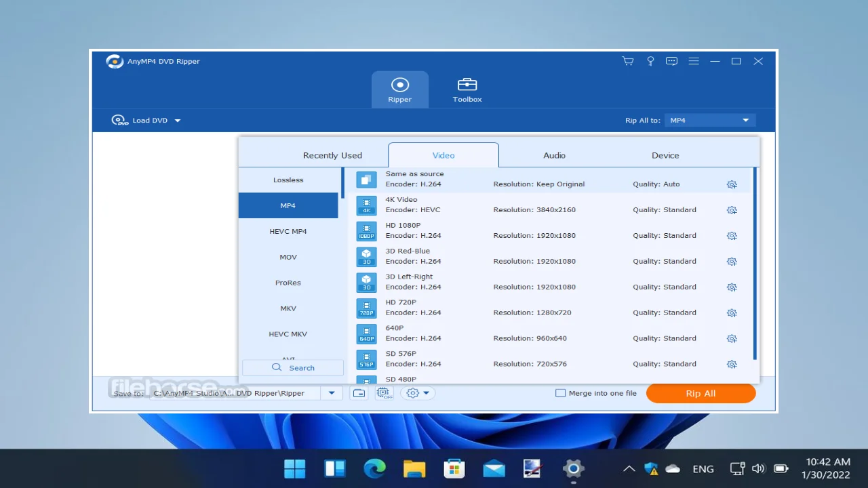Select the 3D Left-Right preset icon
The image size is (868, 488).
tap(366, 283)
